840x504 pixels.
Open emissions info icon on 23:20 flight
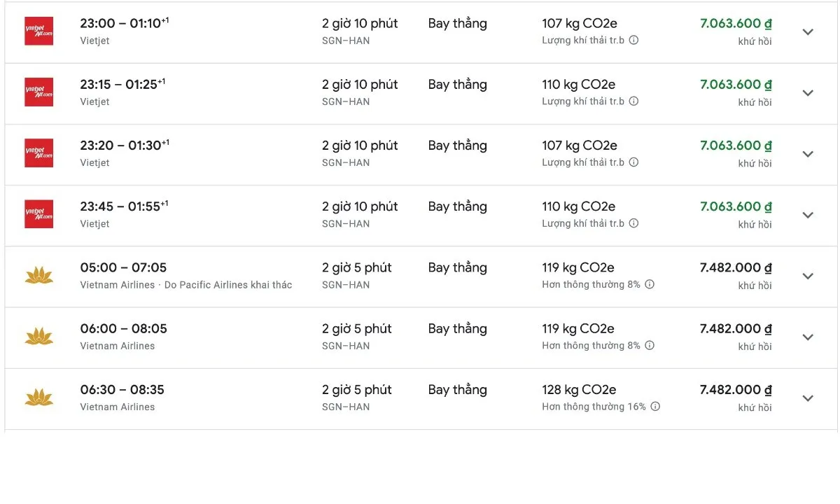(633, 162)
